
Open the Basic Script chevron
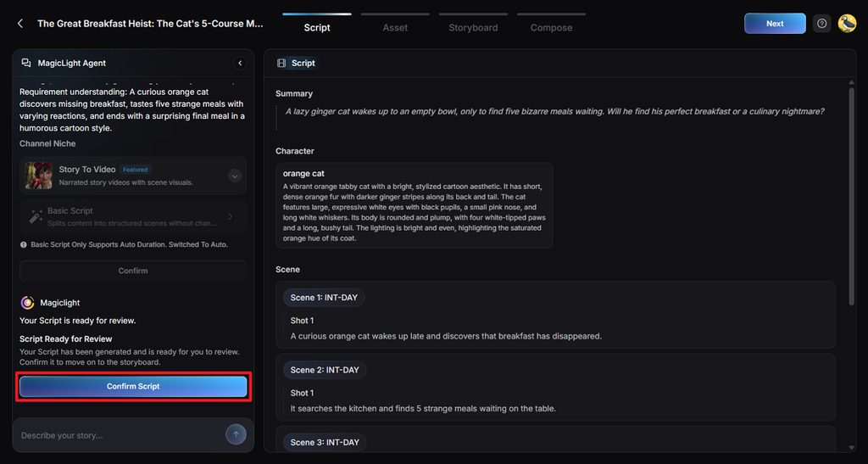pos(231,216)
